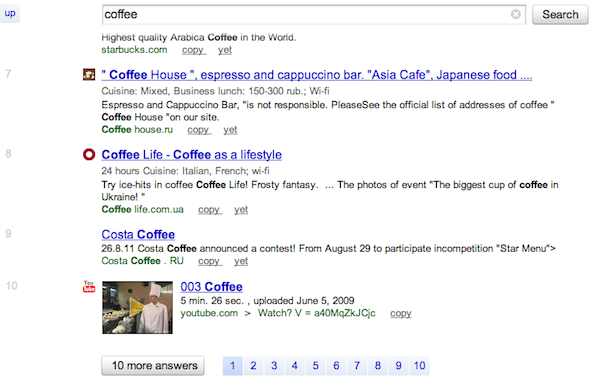The image size is (600, 384).
Task: Click the YouTube icon beside 003 Coffee
Action: (x=89, y=286)
